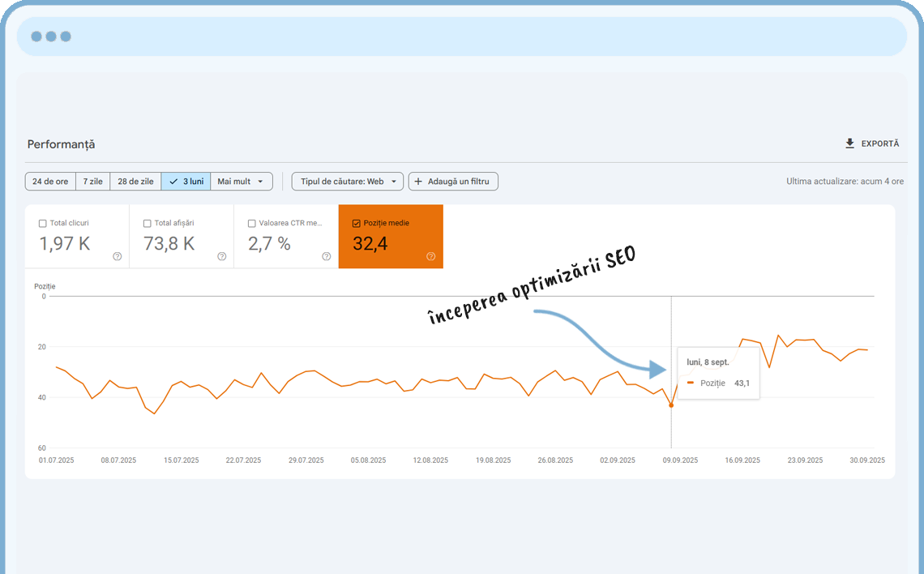This screenshot has width=924, height=574.
Task: Open the help icon on Valoarea CTR card
Action: [326, 255]
